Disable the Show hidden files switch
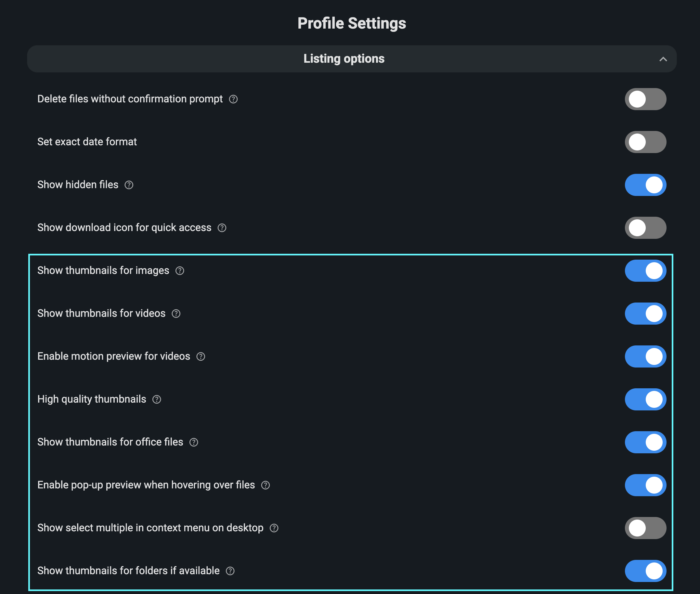Viewport: 700px width, 594px height. click(645, 185)
